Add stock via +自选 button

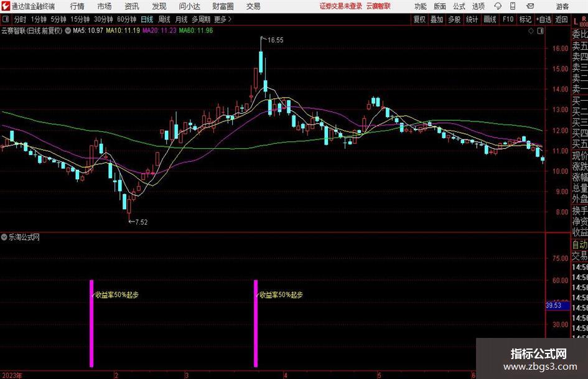pos(544,19)
